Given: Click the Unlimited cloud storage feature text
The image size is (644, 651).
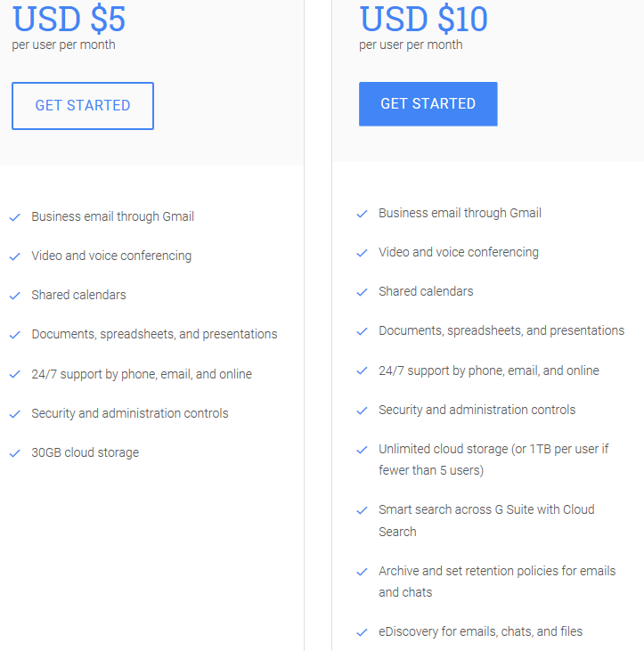Looking at the screenshot, I should click(493, 449).
